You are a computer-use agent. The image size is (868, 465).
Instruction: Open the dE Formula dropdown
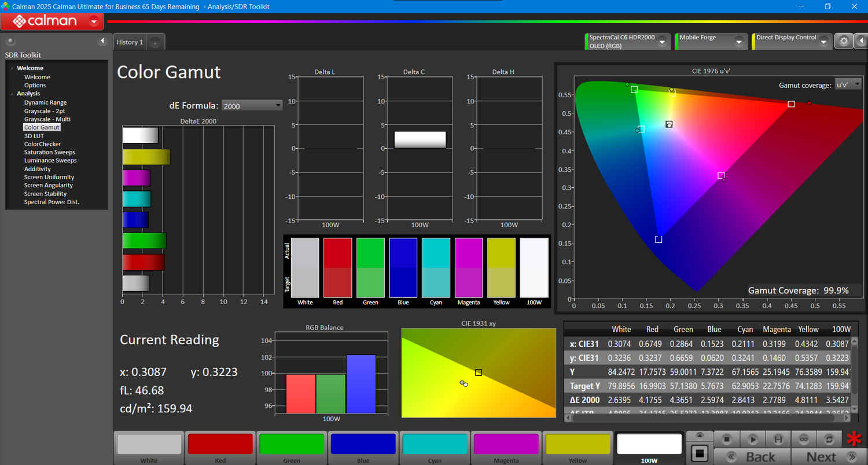point(252,105)
